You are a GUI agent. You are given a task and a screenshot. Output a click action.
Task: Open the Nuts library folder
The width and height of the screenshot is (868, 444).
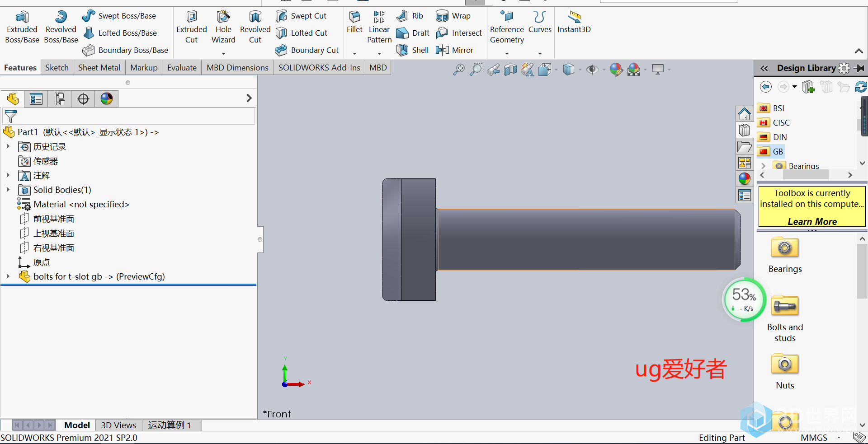(785, 371)
